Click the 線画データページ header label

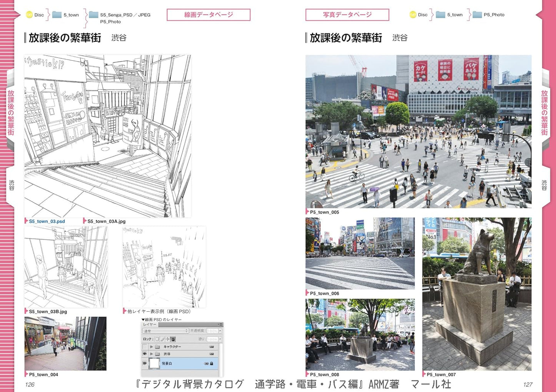(x=209, y=15)
